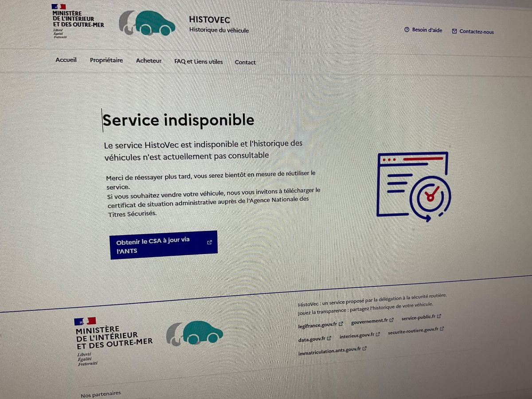
Task: Open gouvernement.fr footer link
Action: [372, 321]
